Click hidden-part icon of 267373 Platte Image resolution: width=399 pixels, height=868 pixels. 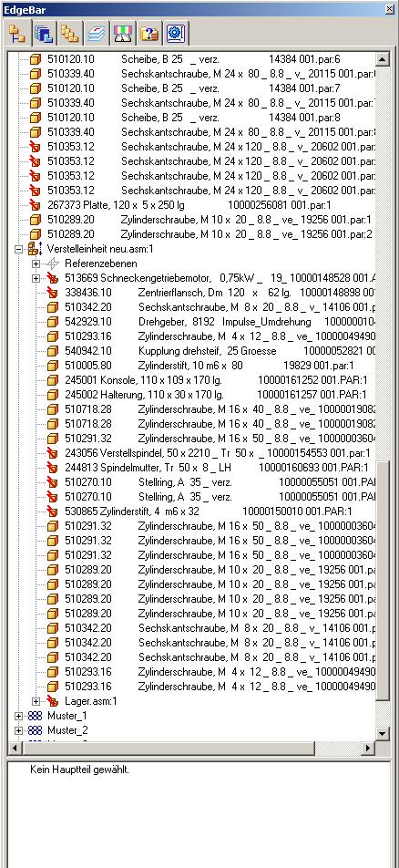[x=36, y=205]
